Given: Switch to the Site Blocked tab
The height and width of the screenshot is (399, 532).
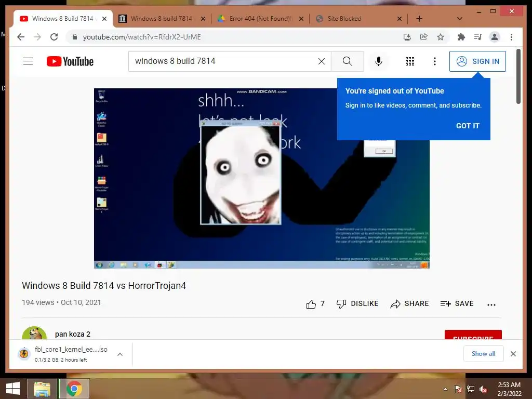Looking at the screenshot, I should point(344,19).
